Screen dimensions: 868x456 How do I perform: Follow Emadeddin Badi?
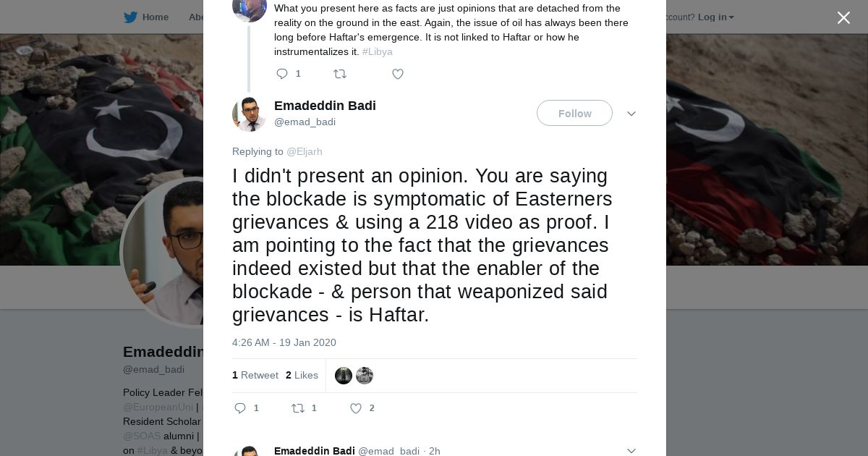pyautogui.click(x=574, y=113)
